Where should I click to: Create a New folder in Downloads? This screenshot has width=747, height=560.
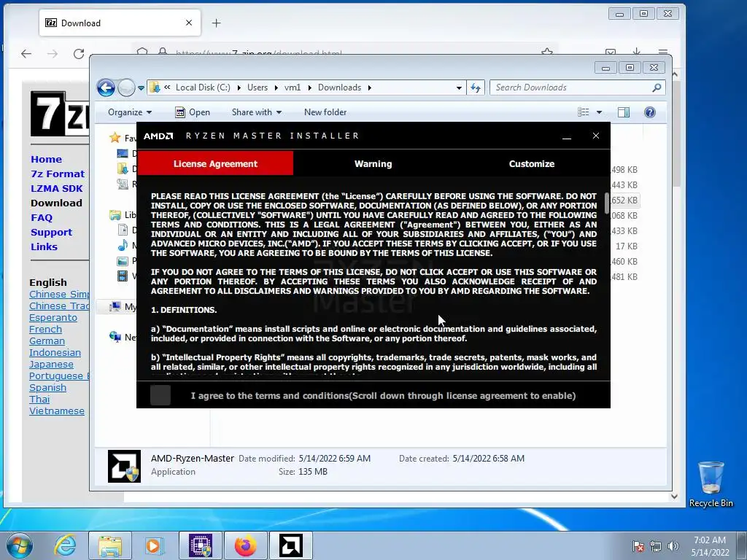[x=325, y=112]
